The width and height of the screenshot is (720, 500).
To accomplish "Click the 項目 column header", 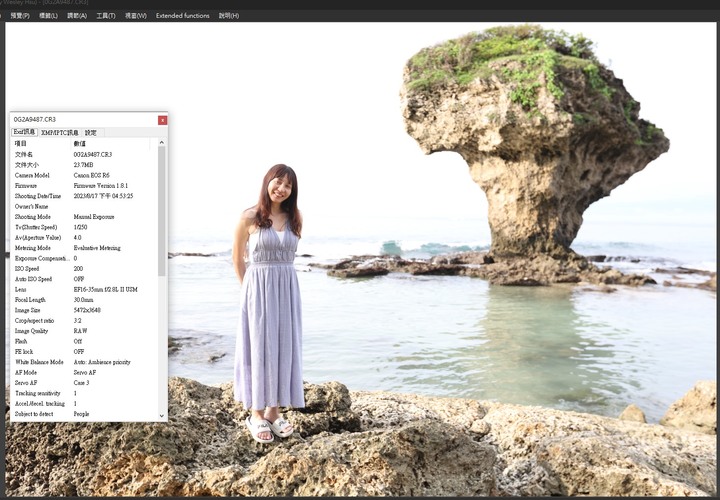I will point(21,144).
